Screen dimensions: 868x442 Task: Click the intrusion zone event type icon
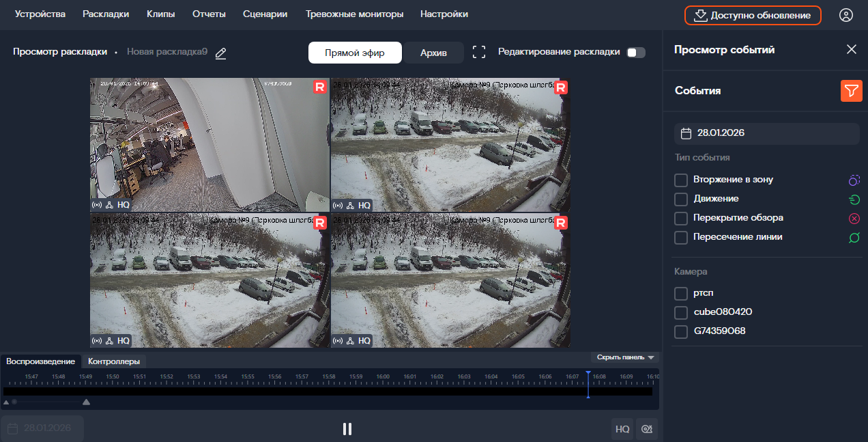853,179
